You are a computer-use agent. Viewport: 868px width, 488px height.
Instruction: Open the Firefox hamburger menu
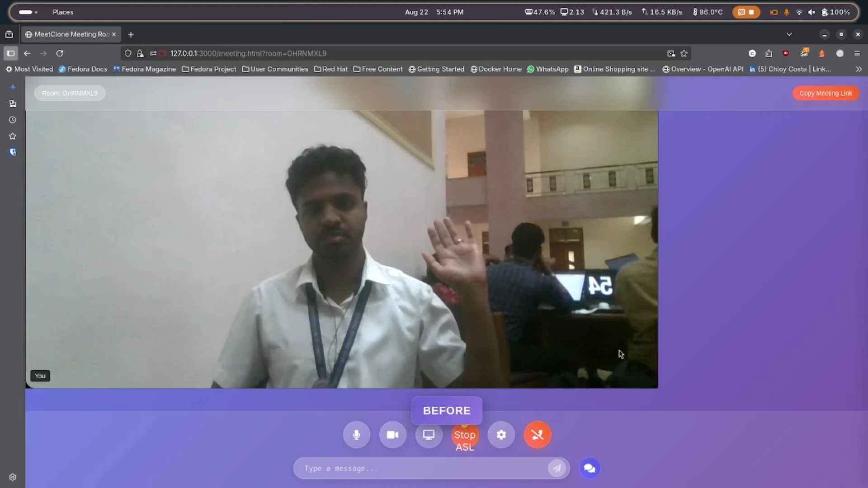point(858,53)
